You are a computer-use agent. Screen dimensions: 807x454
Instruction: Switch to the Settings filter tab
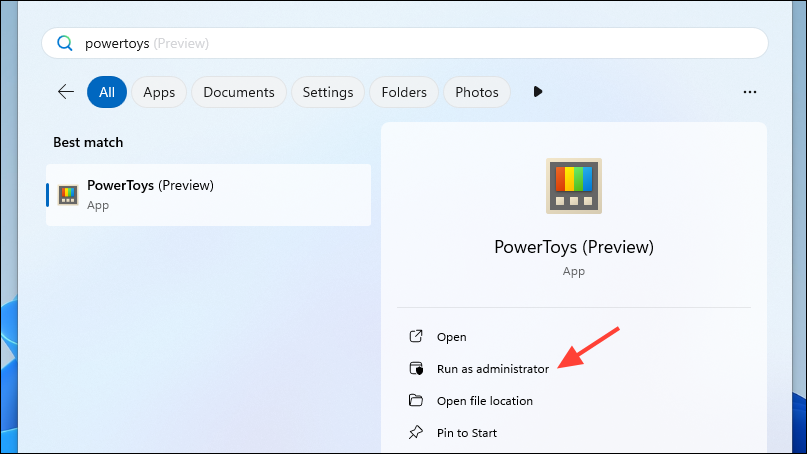click(x=328, y=92)
